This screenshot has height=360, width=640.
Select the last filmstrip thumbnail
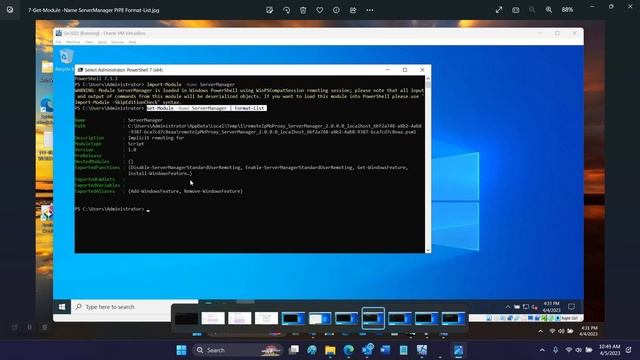coord(453,318)
